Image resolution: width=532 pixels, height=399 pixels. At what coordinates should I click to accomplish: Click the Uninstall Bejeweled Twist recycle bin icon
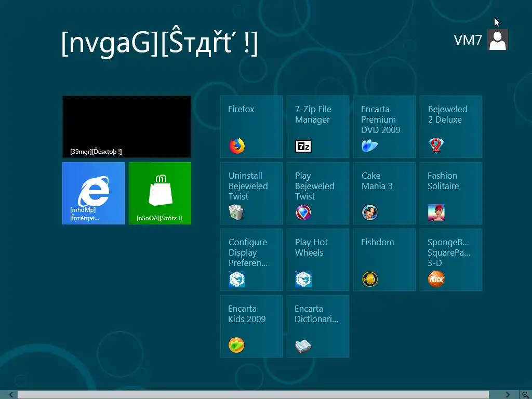click(236, 212)
